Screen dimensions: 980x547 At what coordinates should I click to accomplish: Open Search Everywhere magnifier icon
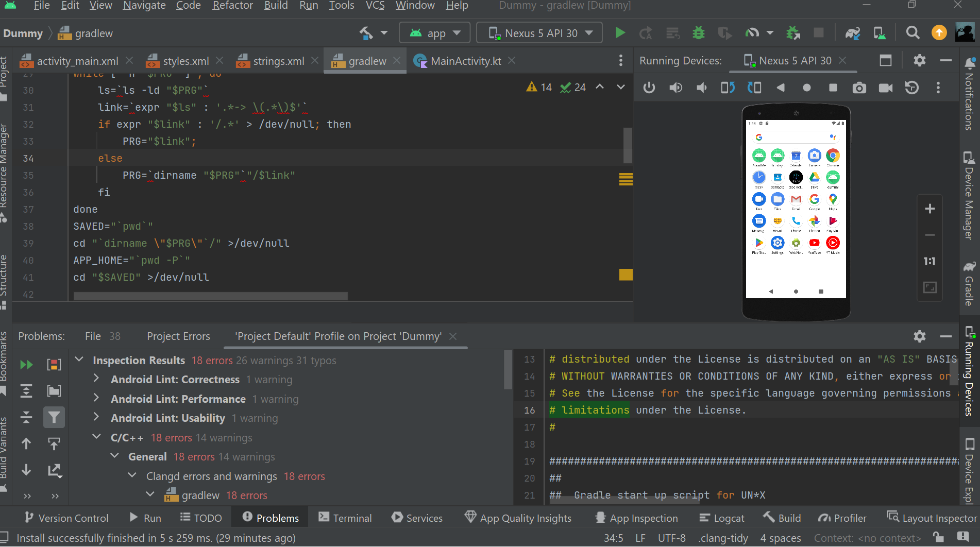(x=913, y=33)
